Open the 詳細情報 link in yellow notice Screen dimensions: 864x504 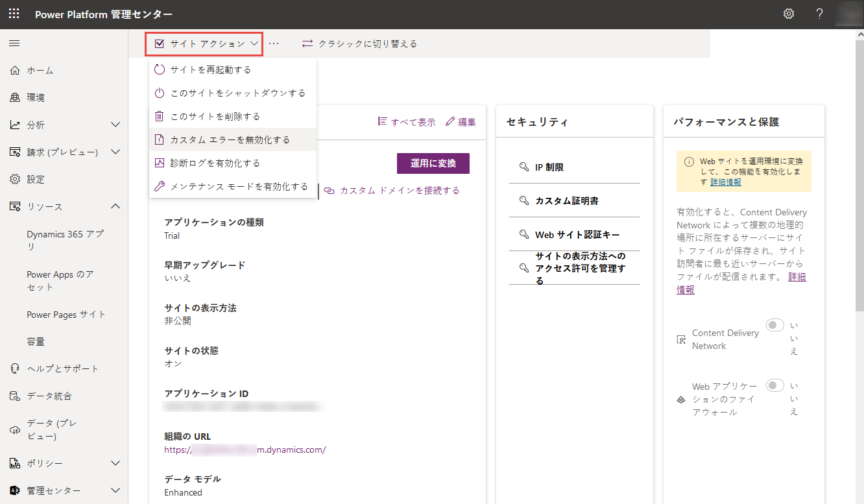(x=726, y=182)
